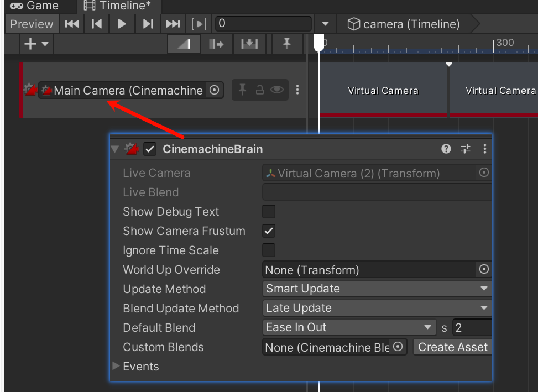The height and width of the screenshot is (392, 538).
Task: Open Cinemachine track options menu
Action: tap(297, 90)
